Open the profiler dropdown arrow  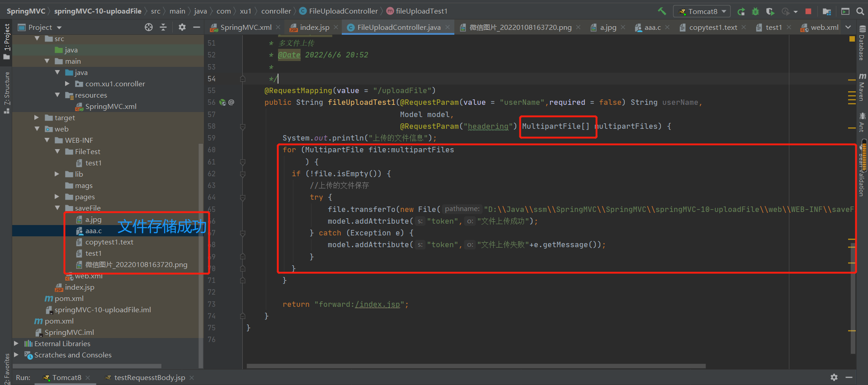click(x=796, y=12)
